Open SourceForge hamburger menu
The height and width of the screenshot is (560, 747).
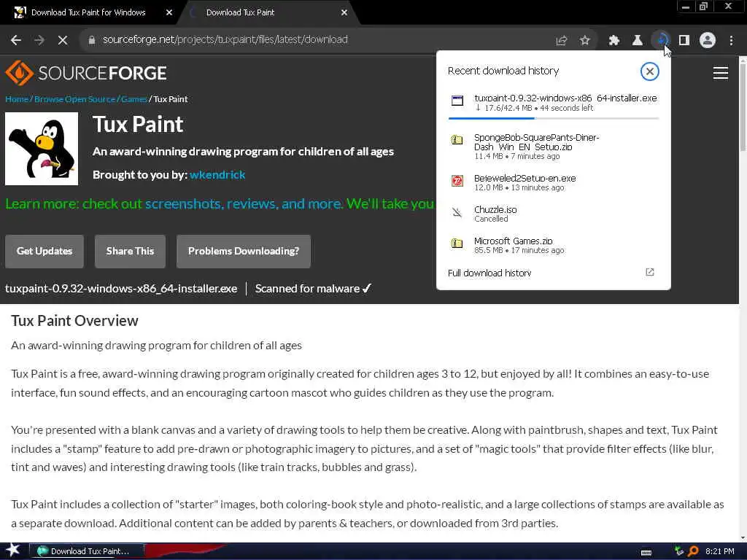click(720, 73)
